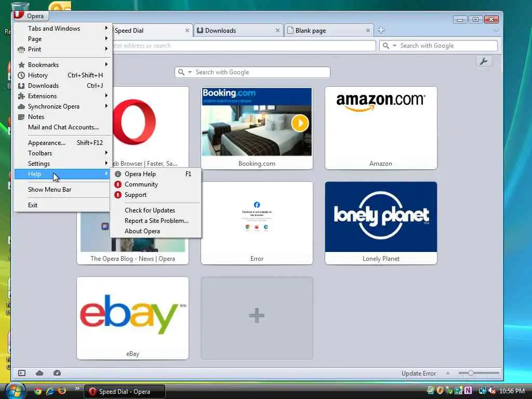Choose Exit from the menu
Image resolution: width=532 pixels, height=399 pixels.
tap(63, 205)
